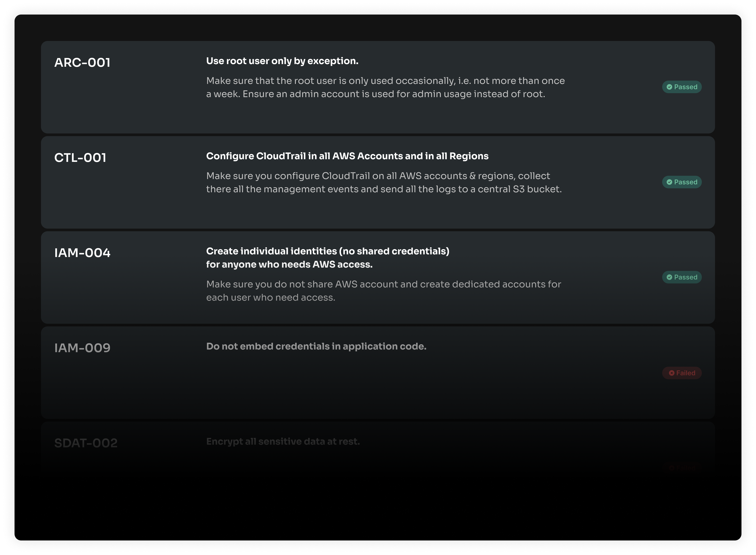Select the CTL-001 control ID
756x555 pixels.
pos(80,157)
